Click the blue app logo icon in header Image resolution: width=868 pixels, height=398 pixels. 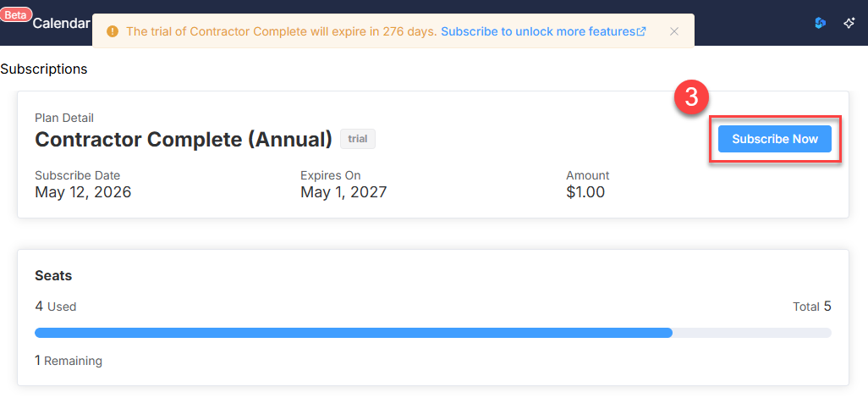coord(820,23)
